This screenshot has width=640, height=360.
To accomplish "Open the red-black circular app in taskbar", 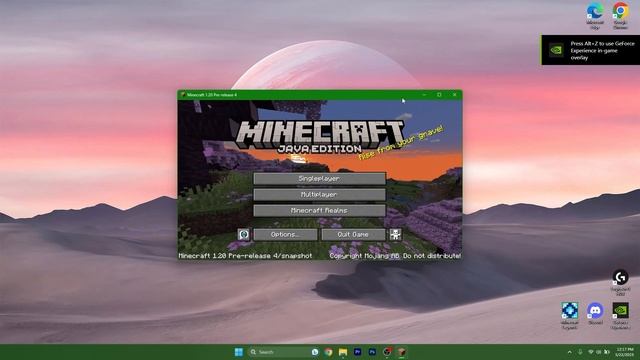I will (x=387, y=352).
